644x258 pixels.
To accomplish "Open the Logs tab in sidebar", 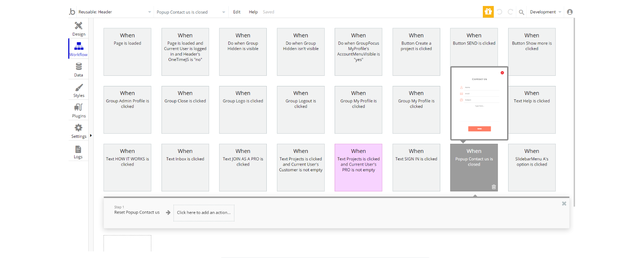I will click(78, 152).
